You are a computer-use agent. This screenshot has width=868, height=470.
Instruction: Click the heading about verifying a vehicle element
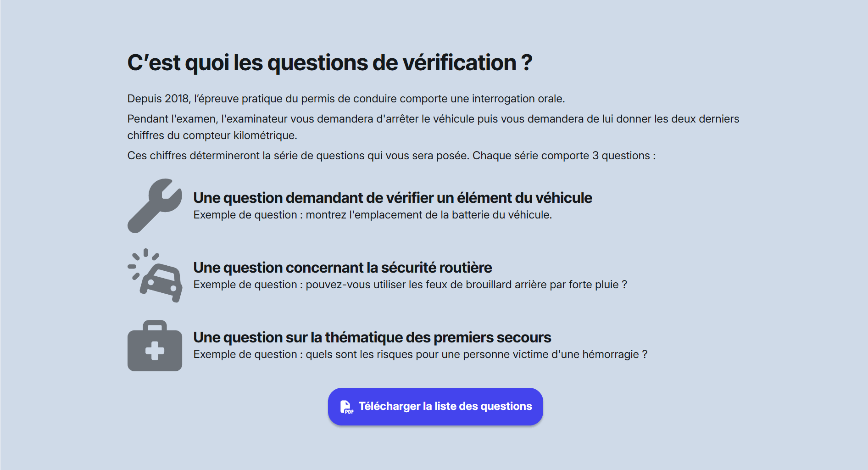click(392, 198)
